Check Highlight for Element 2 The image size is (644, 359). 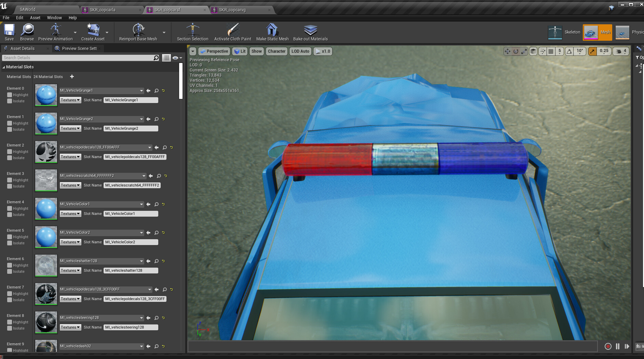click(10, 152)
